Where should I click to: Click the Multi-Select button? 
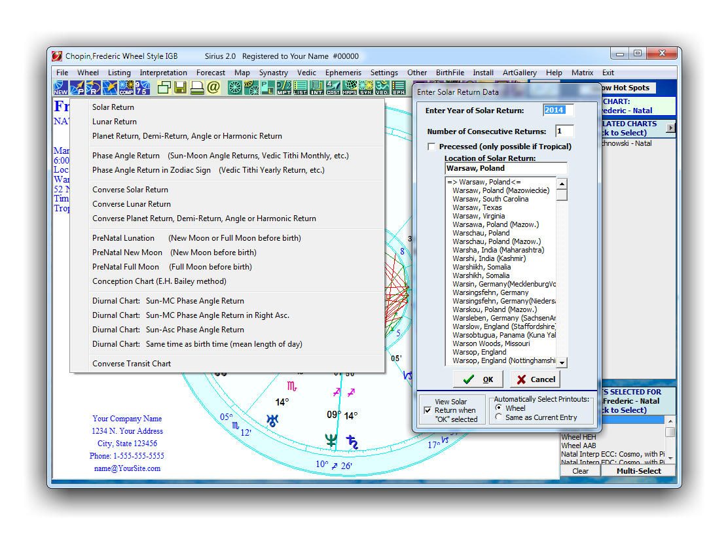click(638, 471)
